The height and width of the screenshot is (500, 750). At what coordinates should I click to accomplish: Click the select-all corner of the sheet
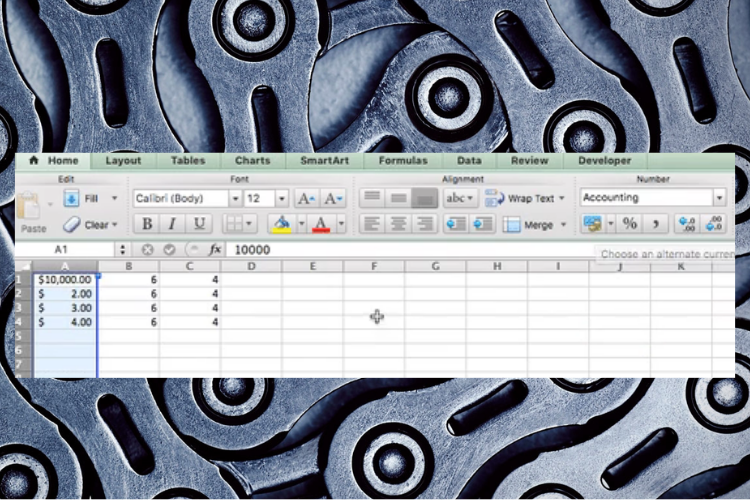coord(23,266)
